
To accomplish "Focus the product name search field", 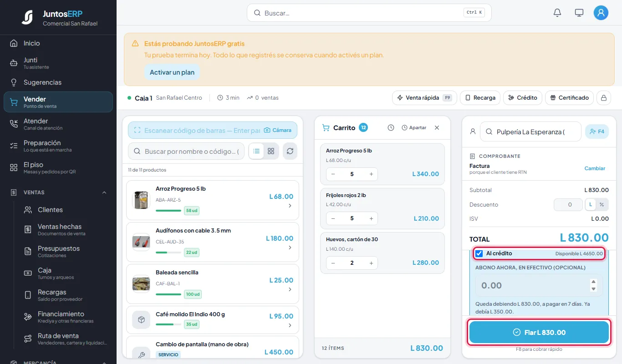I will click(186, 151).
